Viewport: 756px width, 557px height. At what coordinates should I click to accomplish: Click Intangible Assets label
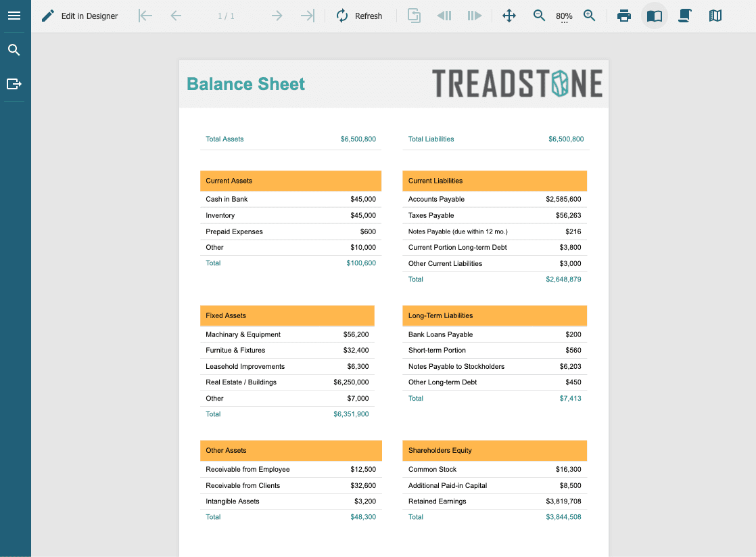[233, 501]
